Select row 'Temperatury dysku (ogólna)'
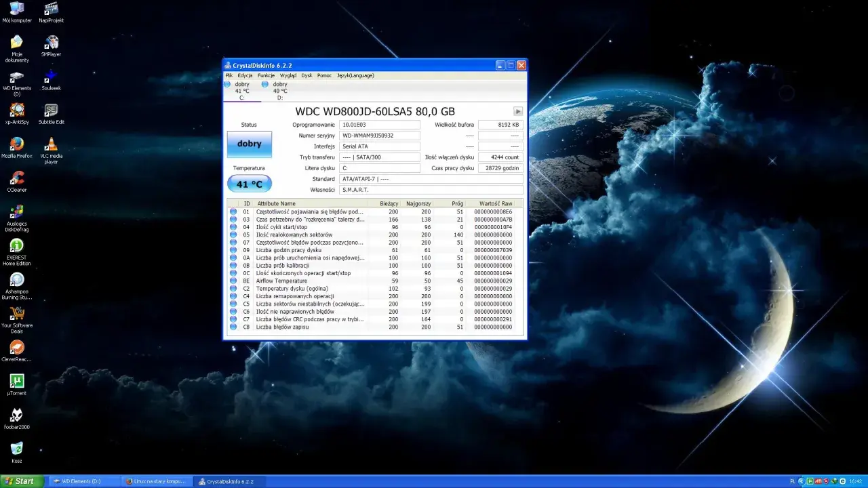 coord(375,289)
